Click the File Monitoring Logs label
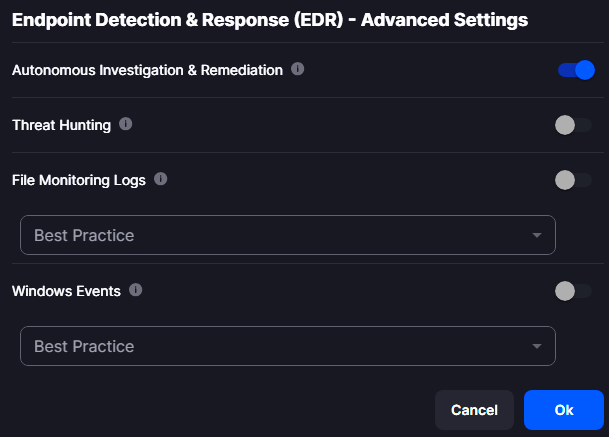Viewport: 609px width, 437px height. coord(78,180)
